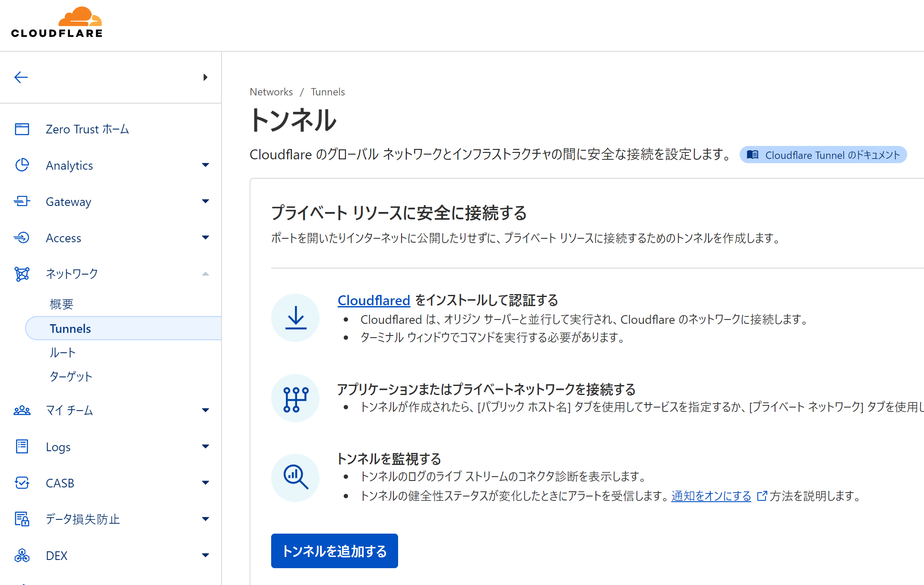Select the Gateway icon in the sidebar

(22, 201)
